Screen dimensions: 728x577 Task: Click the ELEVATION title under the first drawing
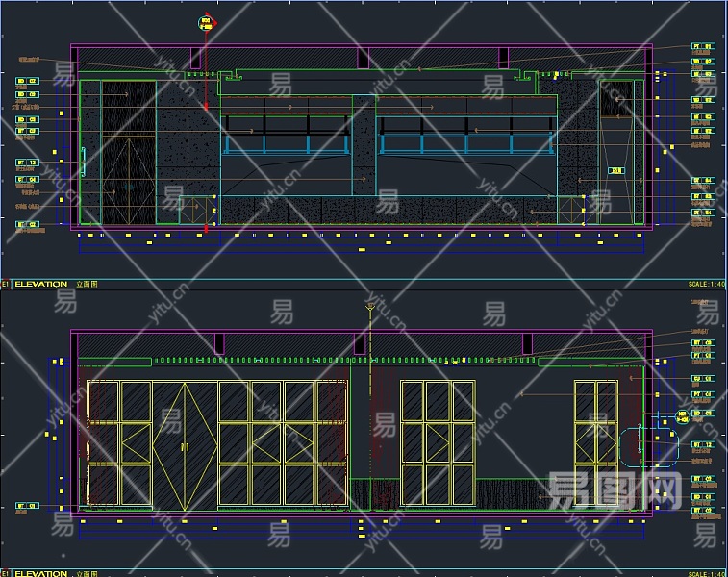coord(40,284)
